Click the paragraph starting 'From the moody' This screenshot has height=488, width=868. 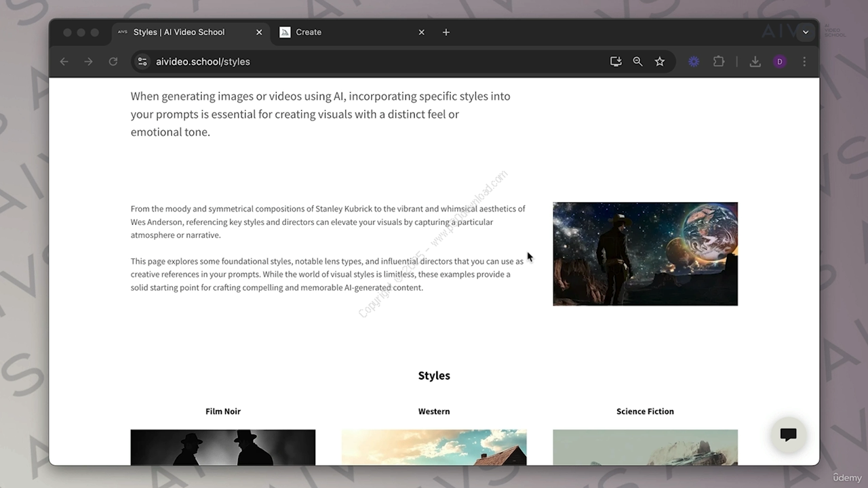pyautogui.click(x=328, y=222)
